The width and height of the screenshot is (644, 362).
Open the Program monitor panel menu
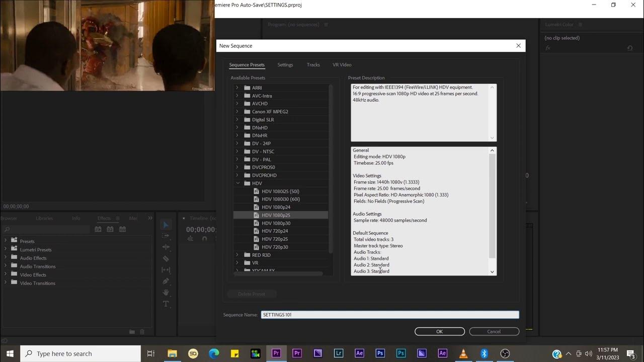pyautogui.click(x=326, y=25)
